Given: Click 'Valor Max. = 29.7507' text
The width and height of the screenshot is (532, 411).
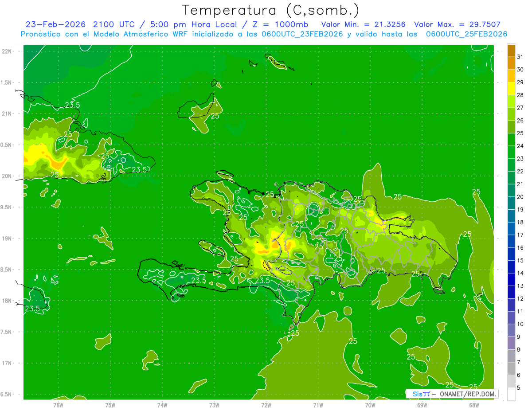Looking at the screenshot, I should point(458,25).
